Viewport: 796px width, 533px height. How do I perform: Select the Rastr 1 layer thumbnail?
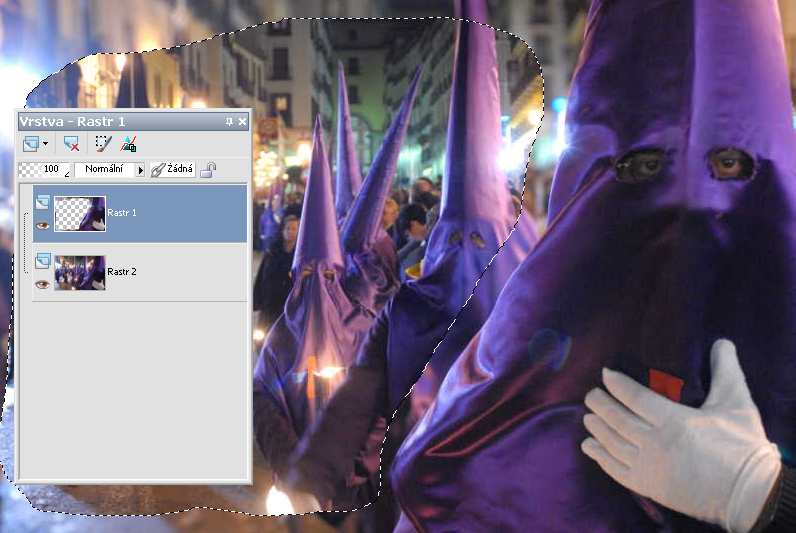(x=80, y=214)
